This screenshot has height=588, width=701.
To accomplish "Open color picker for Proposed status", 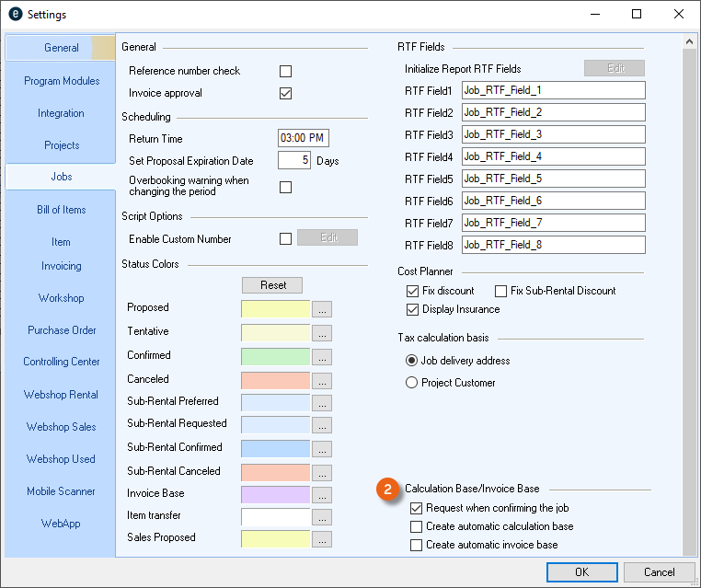I will (x=322, y=309).
